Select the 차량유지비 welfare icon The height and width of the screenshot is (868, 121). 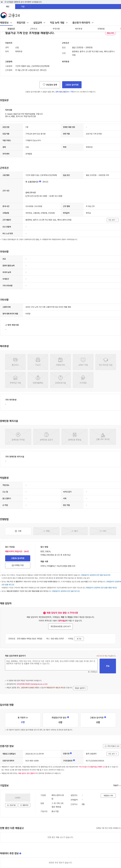[x=61, y=362]
